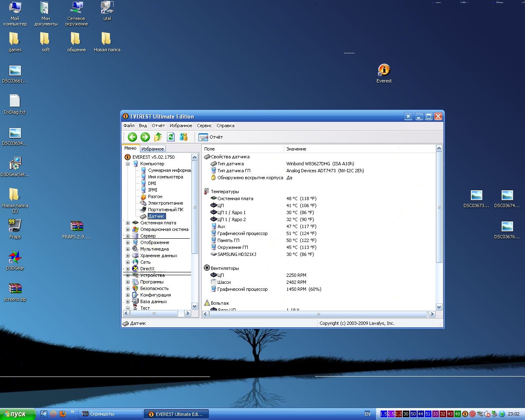The image size is (525, 420).
Task: Expand the Безопасность tree node
Action: tap(128, 289)
